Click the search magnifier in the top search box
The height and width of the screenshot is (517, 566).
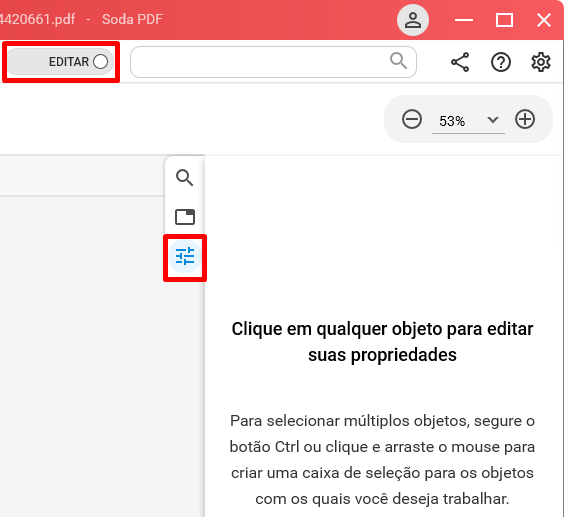pos(399,61)
